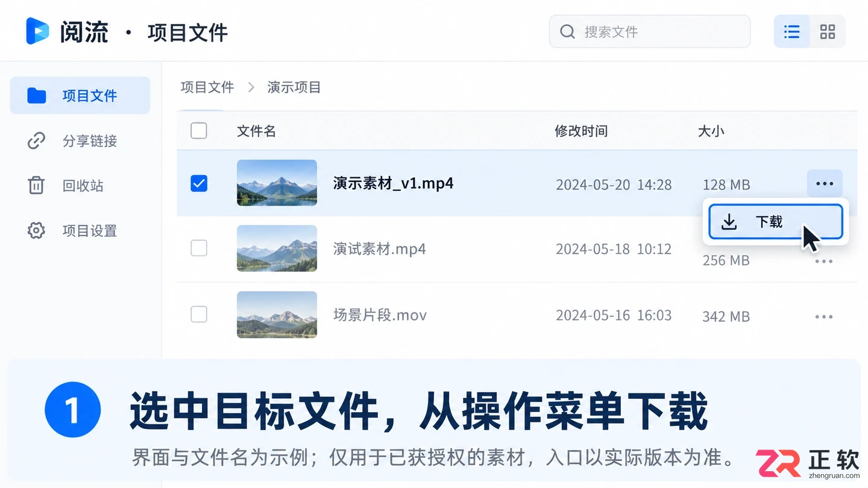Focus the 搜索文件 search field
Screen dimensions: 868x488
click(x=650, y=31)
